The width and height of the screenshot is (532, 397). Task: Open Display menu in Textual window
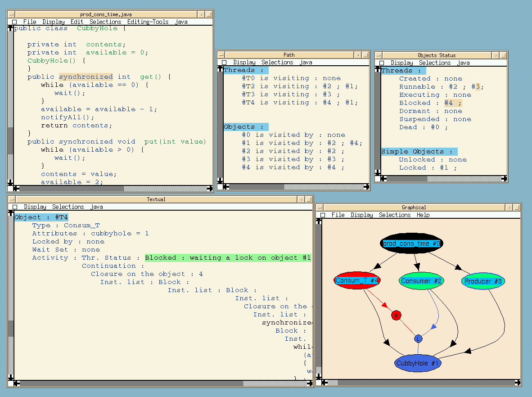click(35, 207)
